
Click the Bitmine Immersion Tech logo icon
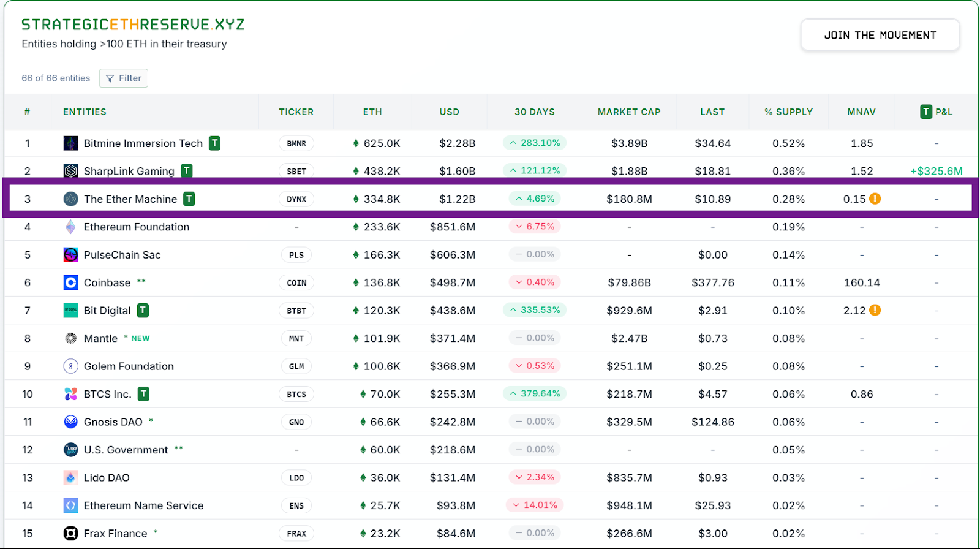pos(71,143)
